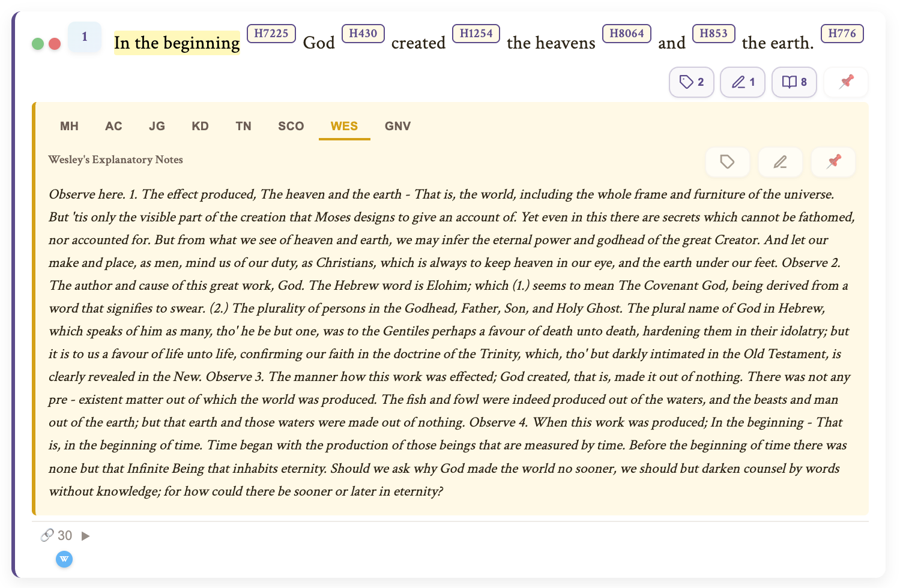Switch to the MH commentary tab
The width and height of the screenshot is (903, 588).
(x=69, y=126)
